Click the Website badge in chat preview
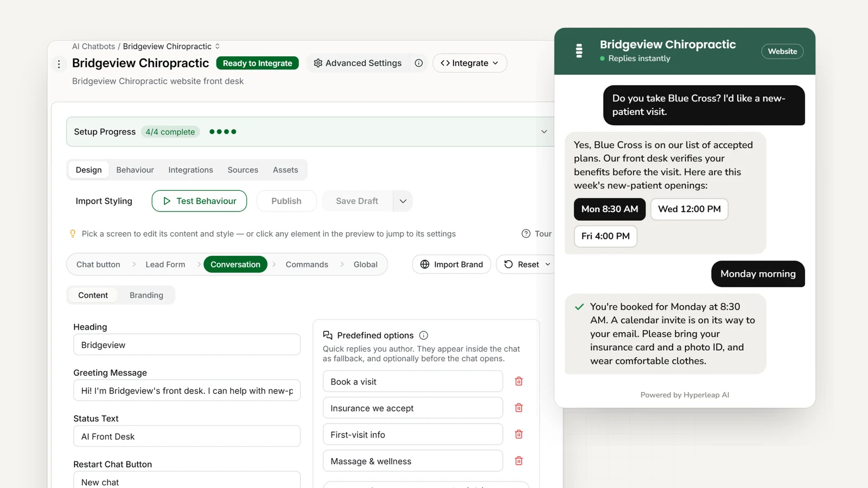This screenshot has height=488, width=868. pos(782,52)
